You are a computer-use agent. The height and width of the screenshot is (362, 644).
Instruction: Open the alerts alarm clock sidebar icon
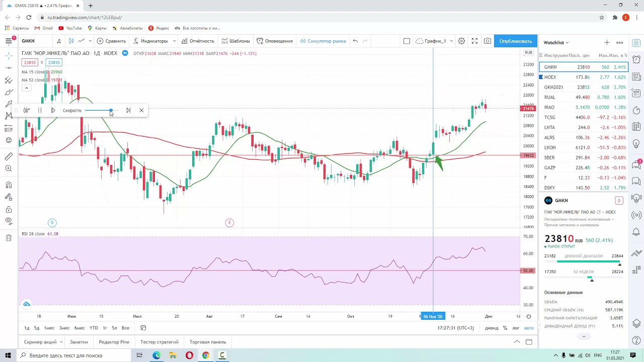coord(636,59)
